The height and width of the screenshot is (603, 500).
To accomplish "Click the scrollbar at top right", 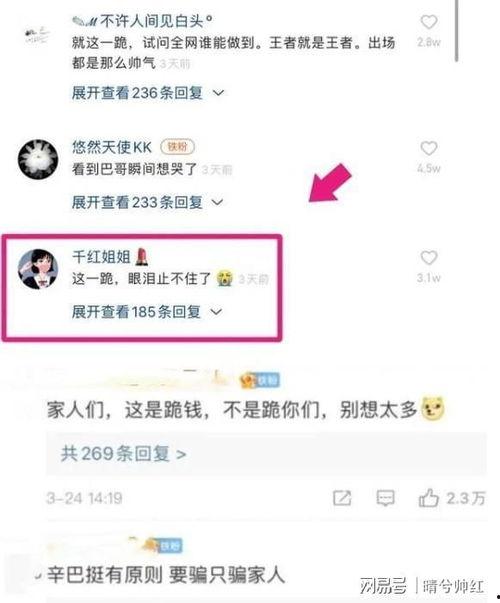I will (456, 31).
